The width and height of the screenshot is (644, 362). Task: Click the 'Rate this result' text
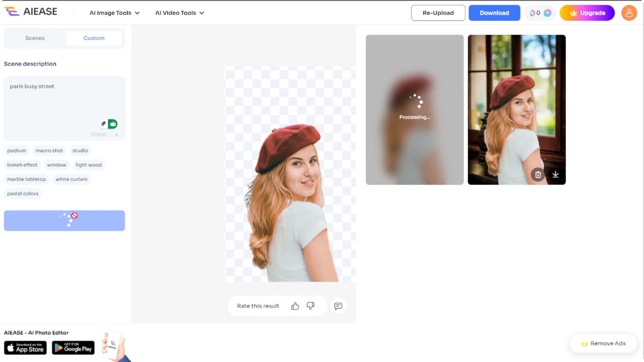coord(258,306)
